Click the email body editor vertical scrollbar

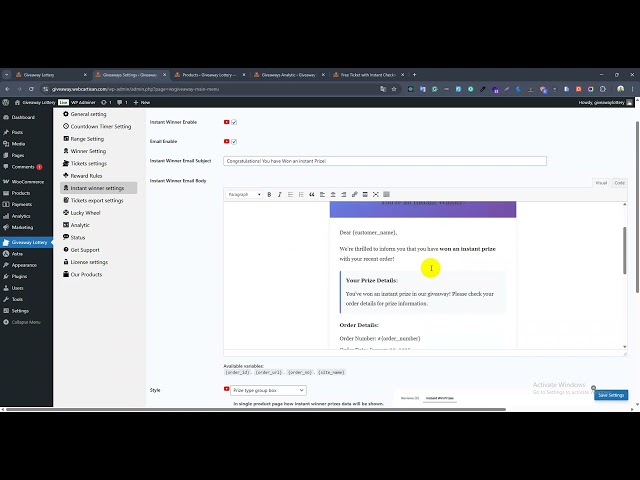click(x=624, y=250)
